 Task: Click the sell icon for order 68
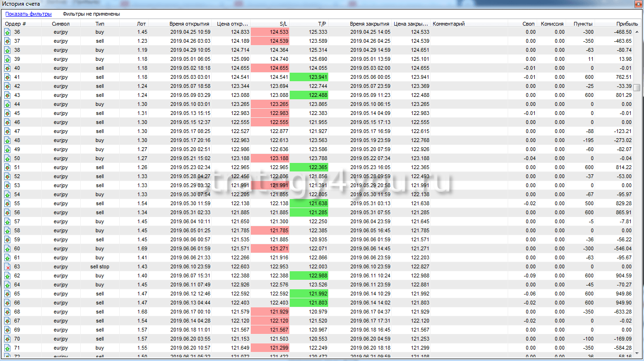click(x=7, y=312)
